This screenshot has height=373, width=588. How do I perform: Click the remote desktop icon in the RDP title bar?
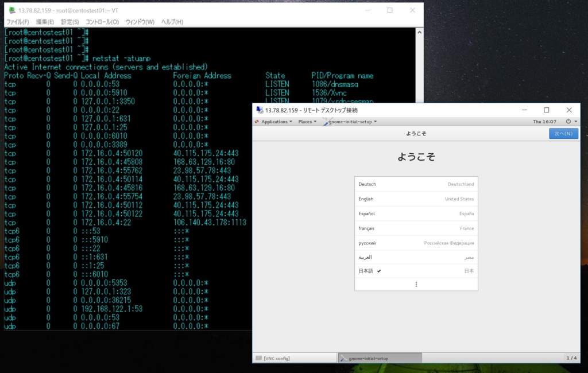coord(260,110)
